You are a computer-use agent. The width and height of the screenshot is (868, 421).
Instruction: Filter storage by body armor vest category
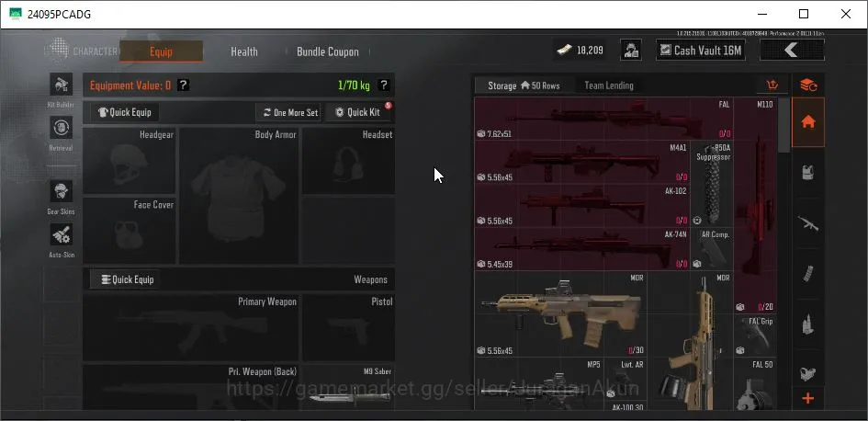pos(808,172)
